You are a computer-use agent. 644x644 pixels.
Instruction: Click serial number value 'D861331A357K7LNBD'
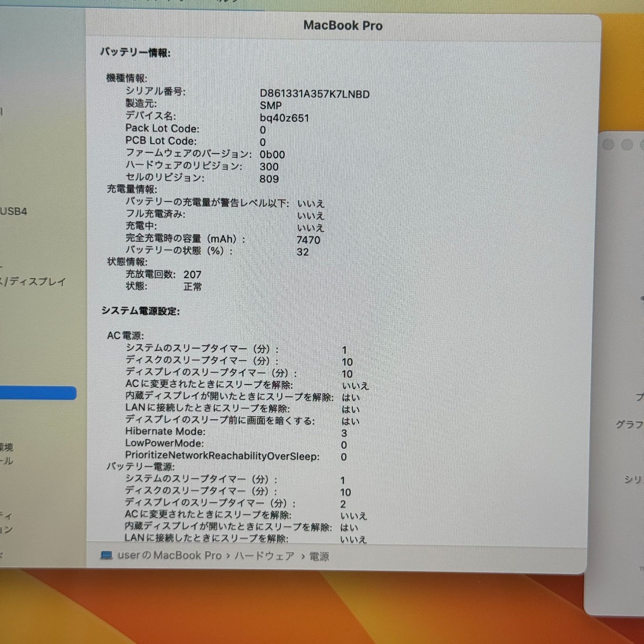315,94
